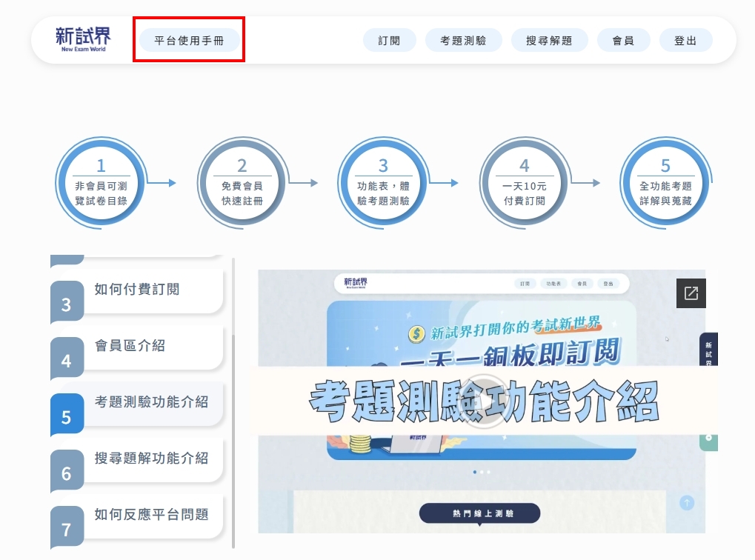Click the 新試界 logo in the header
This screenshot has width=755, height=560.
point(84,40)
